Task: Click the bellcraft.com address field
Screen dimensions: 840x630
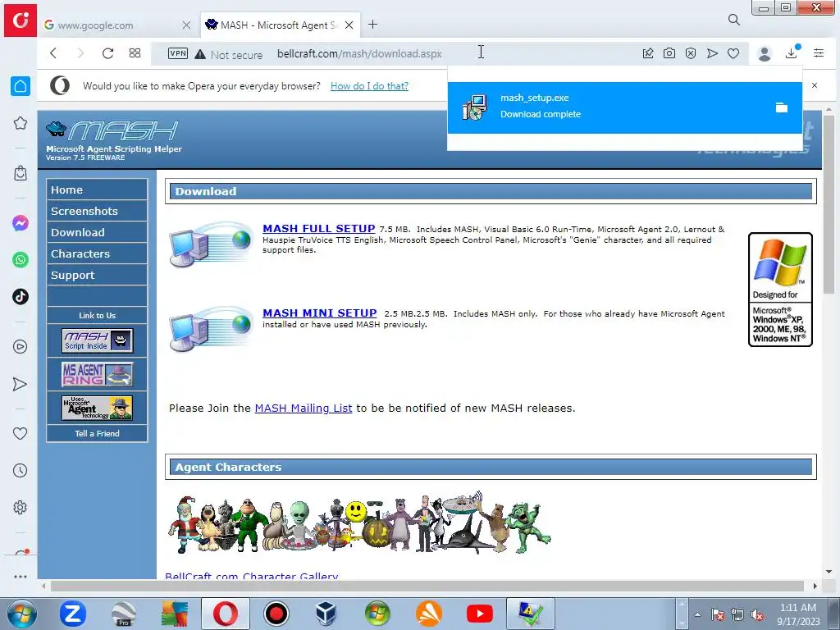Action: pyautogui.click(x=359, y=53)
